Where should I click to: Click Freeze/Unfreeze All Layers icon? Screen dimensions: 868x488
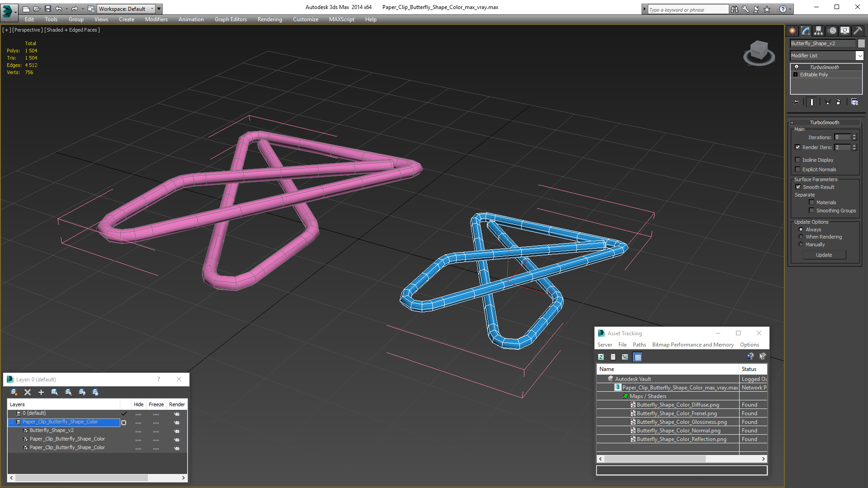[x=95, y=392]
